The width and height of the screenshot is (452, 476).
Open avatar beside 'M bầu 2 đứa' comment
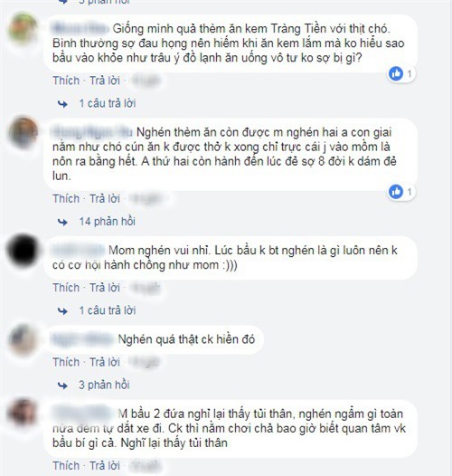pos(24,414)
